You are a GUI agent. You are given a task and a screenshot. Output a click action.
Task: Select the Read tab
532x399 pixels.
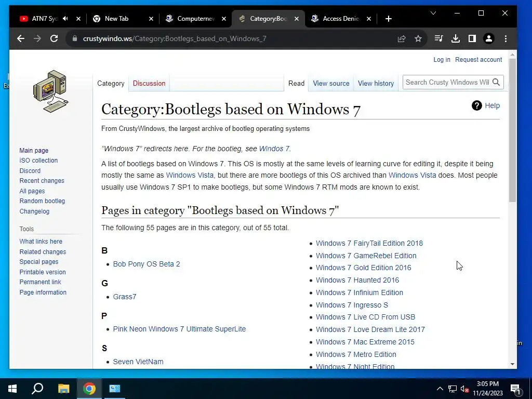pos(296,84)
